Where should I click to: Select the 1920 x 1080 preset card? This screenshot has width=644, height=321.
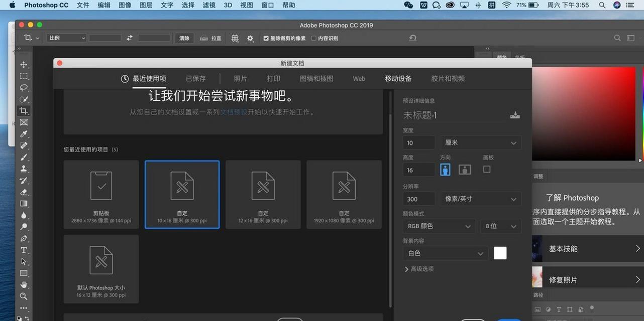(344, 195)
